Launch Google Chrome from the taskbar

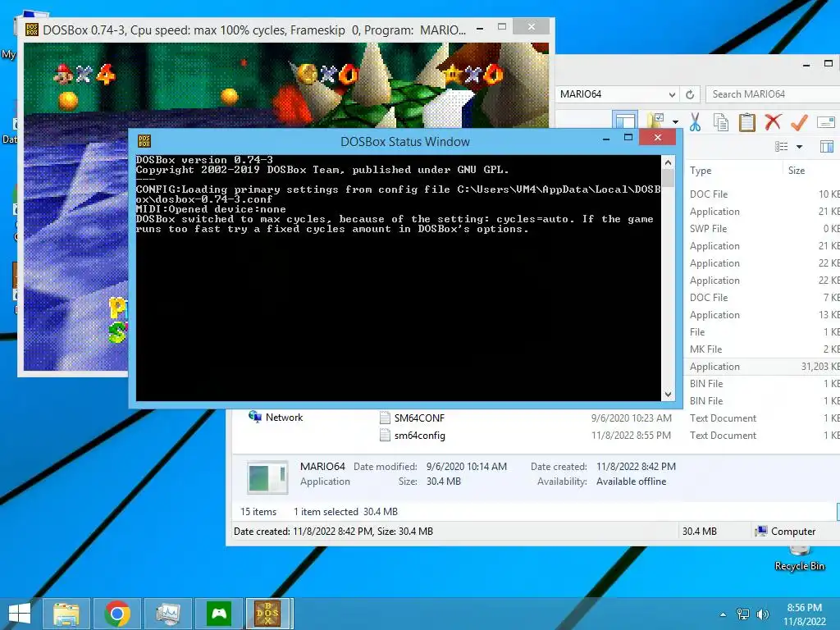(x=117, y=614)
